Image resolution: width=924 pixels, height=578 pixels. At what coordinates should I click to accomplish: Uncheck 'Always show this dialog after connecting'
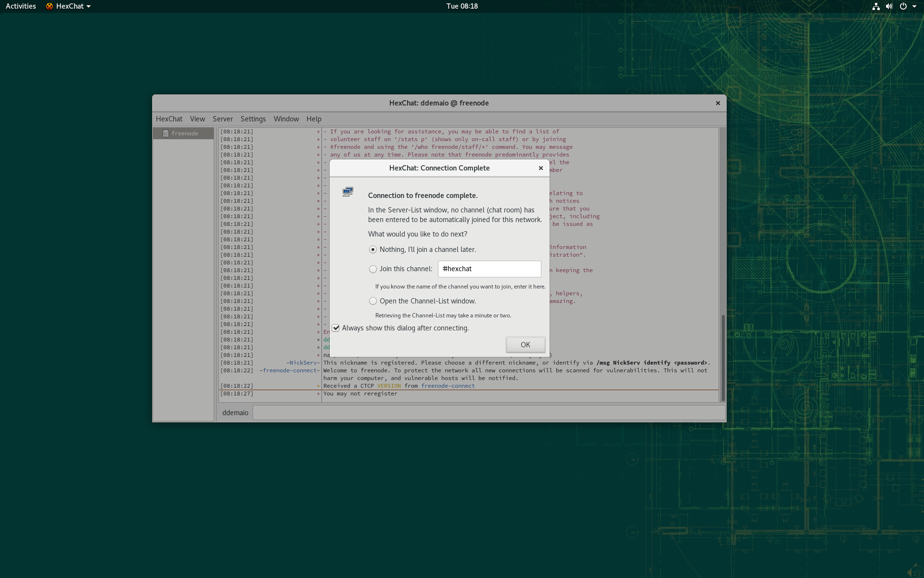pyautogui.click(x=336, y=328)
